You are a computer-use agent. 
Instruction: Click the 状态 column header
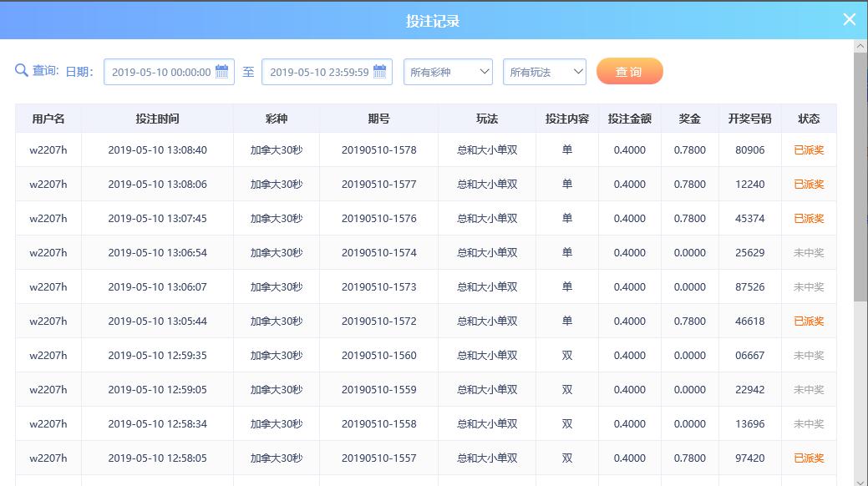(808, 119)
